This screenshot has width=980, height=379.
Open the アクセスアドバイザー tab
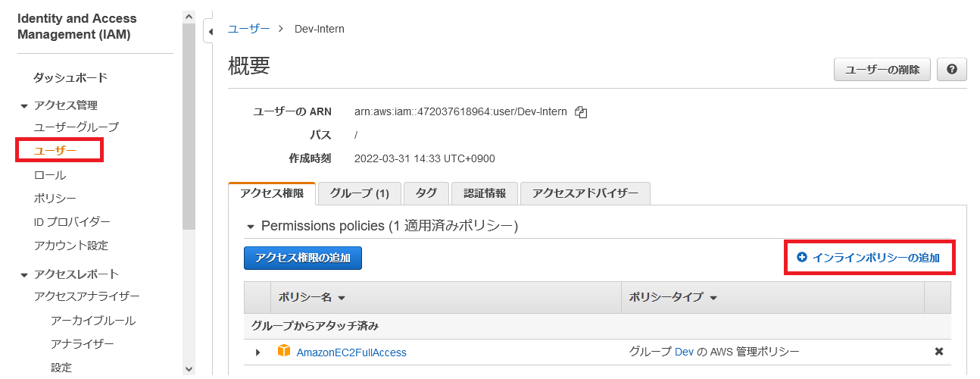585,193
